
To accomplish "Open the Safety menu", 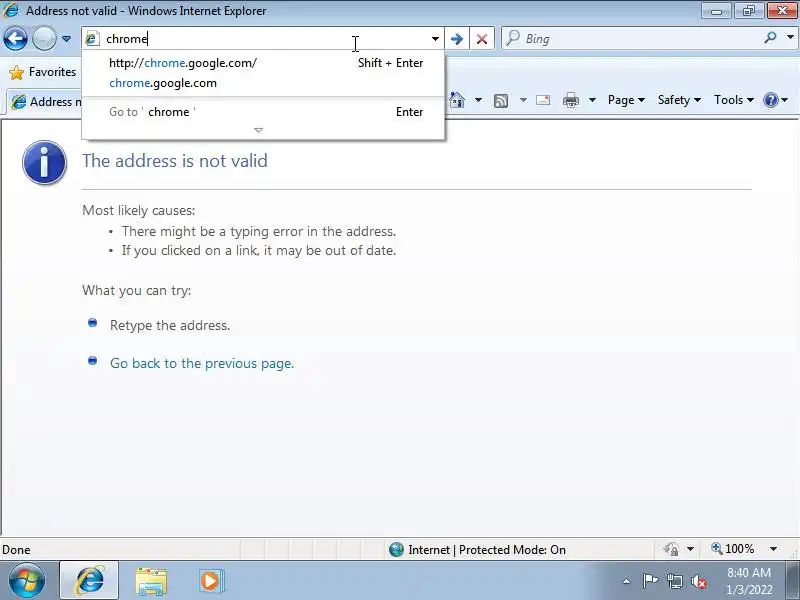I will point(679,100).
